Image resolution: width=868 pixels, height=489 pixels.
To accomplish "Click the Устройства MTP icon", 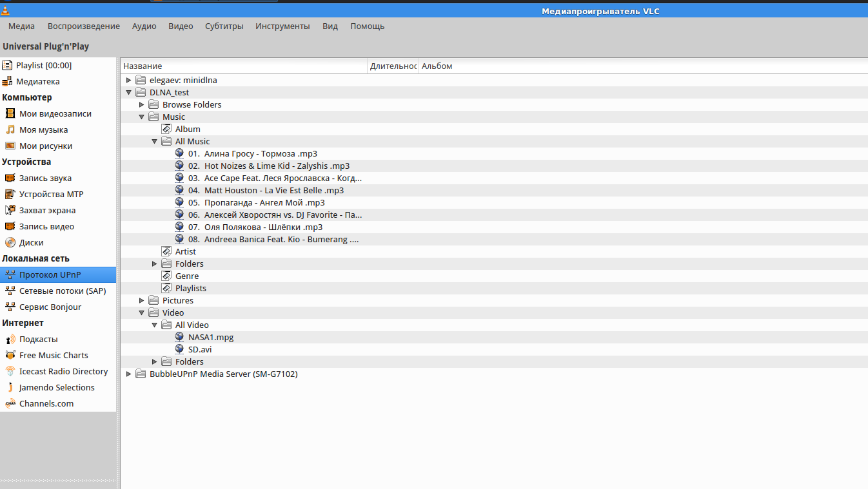I will 10,194.
